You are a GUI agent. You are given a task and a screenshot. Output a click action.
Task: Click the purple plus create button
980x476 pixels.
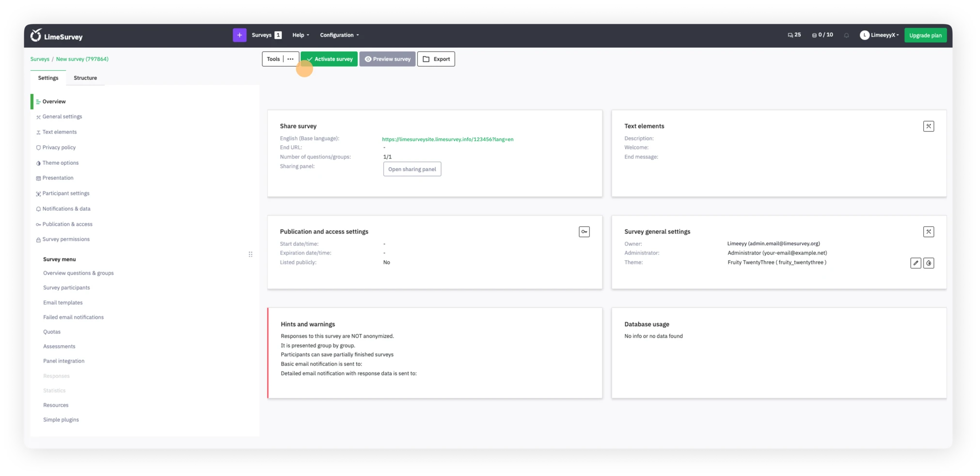coord(239,35)
